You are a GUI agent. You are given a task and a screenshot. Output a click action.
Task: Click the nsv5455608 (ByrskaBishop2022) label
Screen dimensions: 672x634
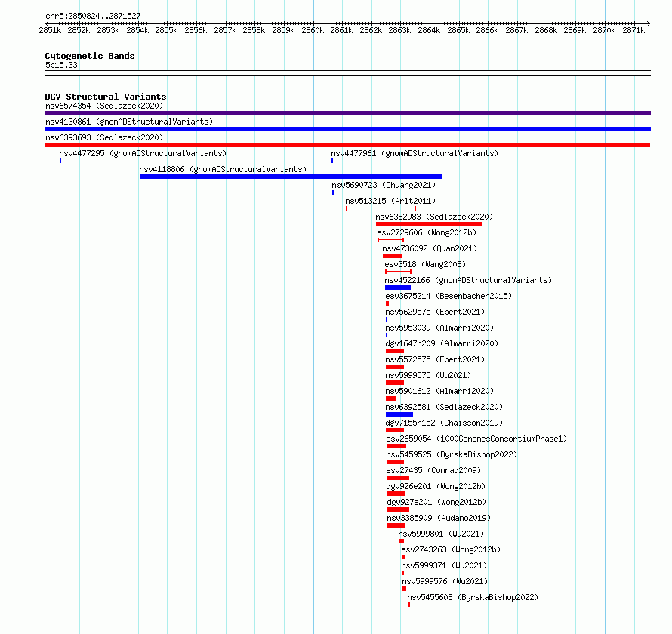(x=473, y=597)
